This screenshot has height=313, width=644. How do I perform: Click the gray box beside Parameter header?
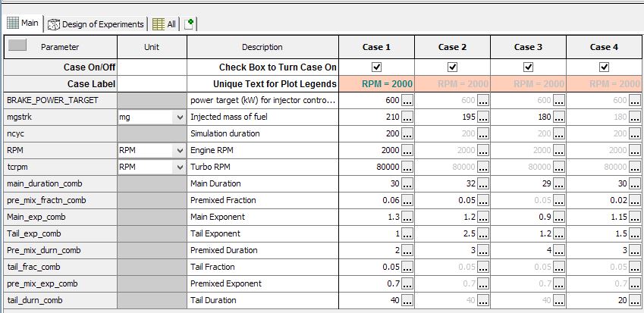click(17, 45)
